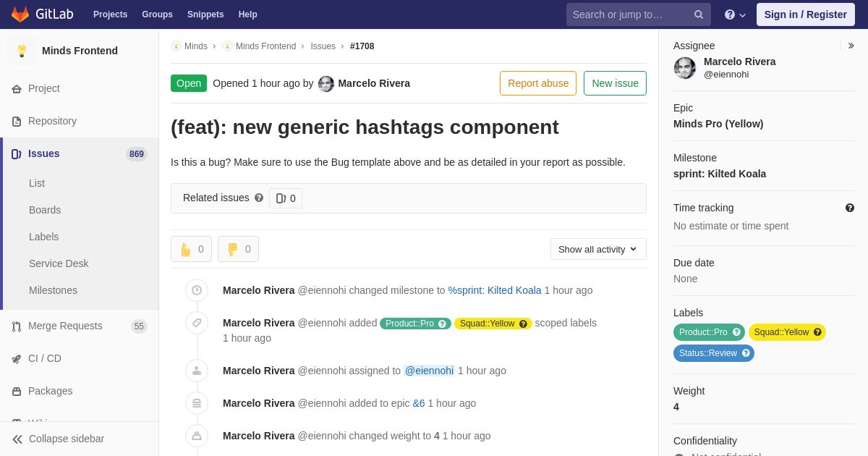Click the Report abuse button
The height and width of the screenshot is (456, 868).
tap(538, 83)
